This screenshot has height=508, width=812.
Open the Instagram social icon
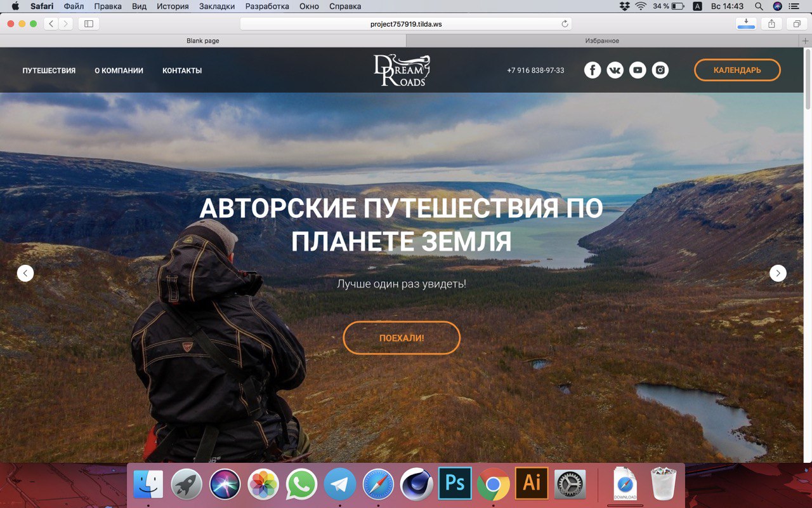click(660, 70)
